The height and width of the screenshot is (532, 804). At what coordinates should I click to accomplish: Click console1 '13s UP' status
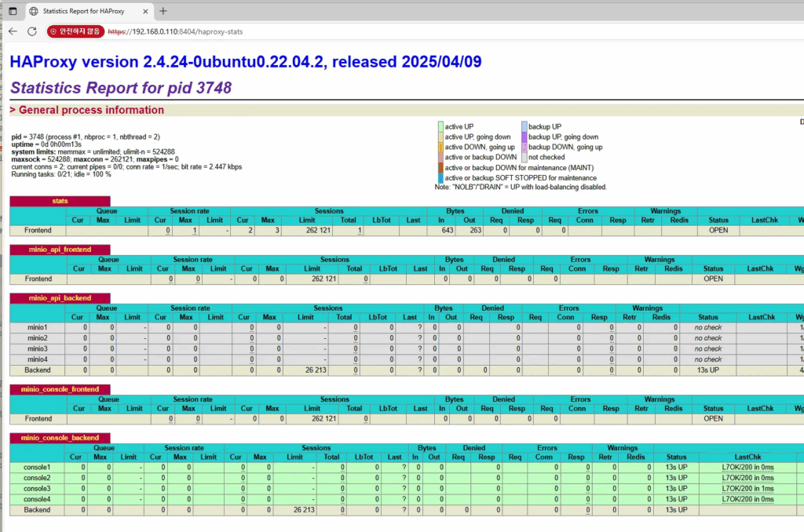pyautogui.click(x=676, y=468)
